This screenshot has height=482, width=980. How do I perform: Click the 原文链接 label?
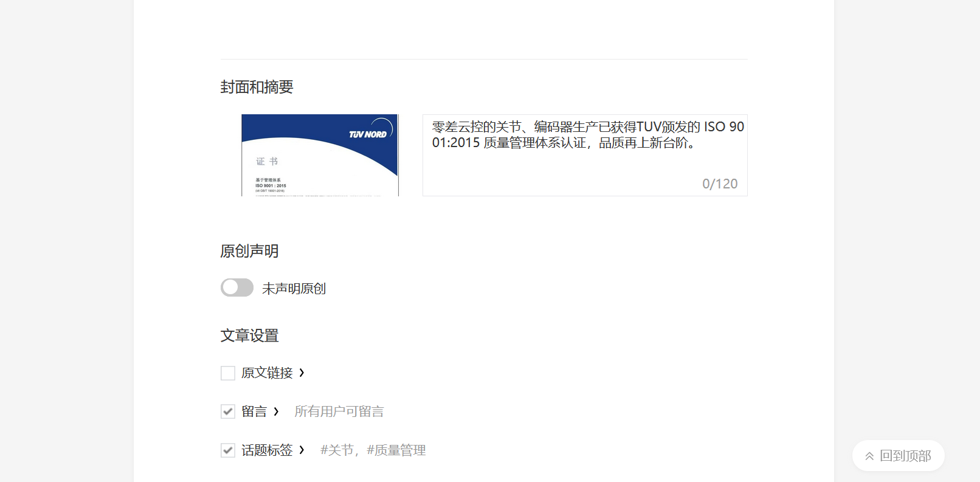267,373
